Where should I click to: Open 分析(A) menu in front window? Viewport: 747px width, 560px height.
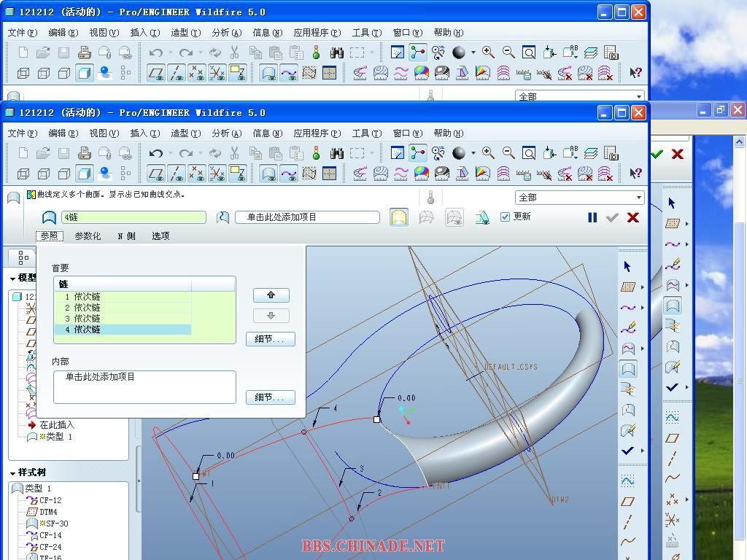coord(227,133)
